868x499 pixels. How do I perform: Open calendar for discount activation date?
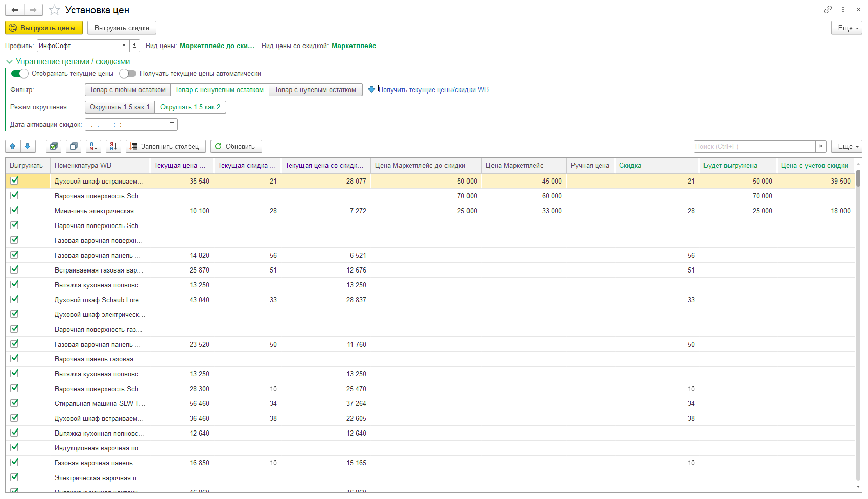pos(172,124)
